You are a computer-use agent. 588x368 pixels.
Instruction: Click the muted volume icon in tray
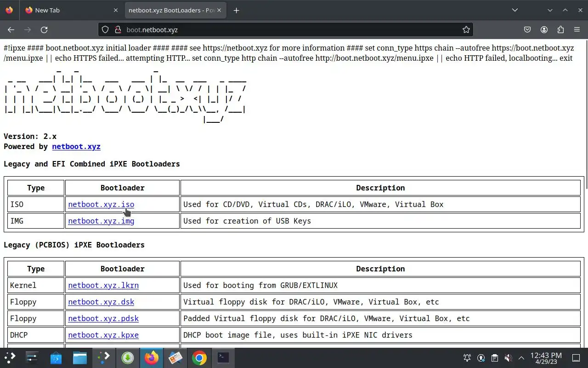[x=508, y=358]
